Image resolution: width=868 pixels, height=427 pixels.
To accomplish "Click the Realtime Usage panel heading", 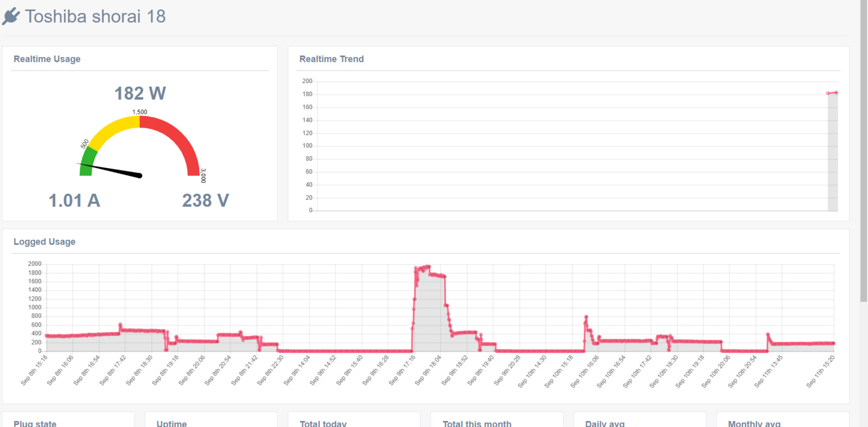I will pyautogui.click(x=47, y=59).
